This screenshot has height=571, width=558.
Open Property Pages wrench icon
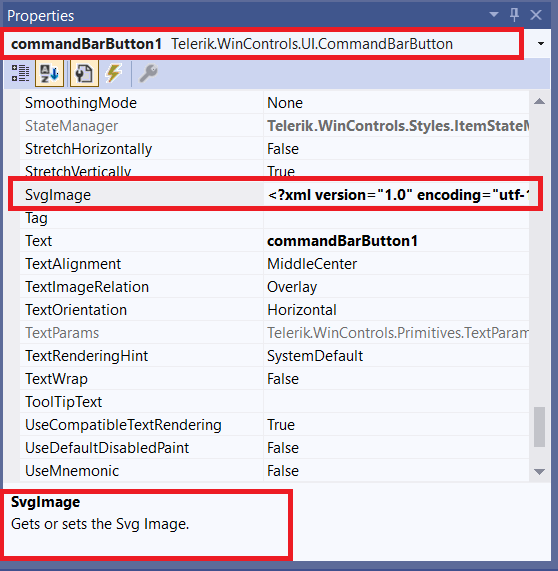[x=148, y=73]
